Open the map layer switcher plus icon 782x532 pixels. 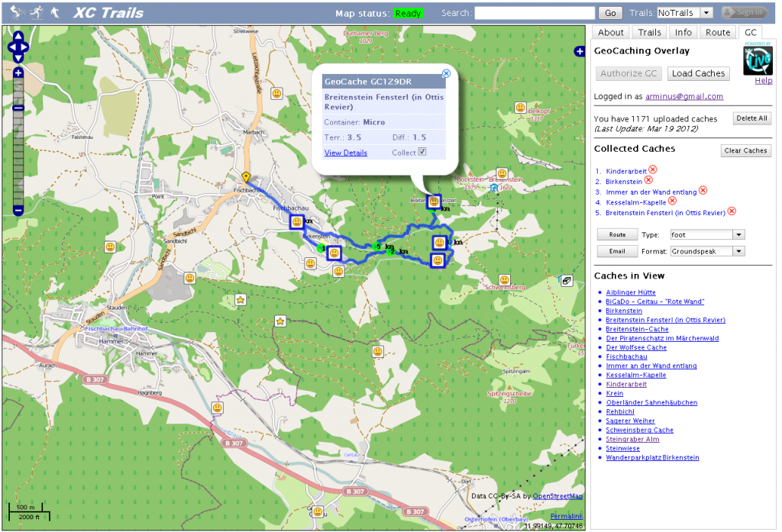point(579,51)
